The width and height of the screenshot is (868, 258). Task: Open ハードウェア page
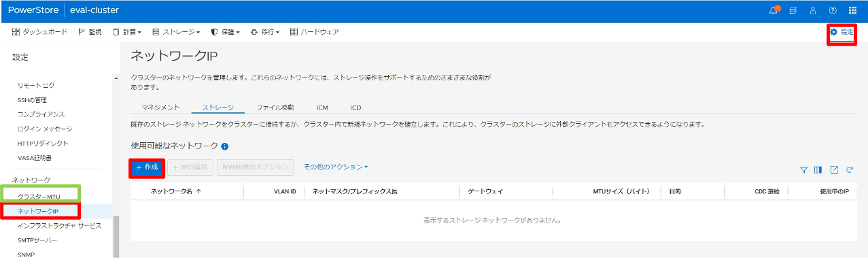click(x=315, y=32)
